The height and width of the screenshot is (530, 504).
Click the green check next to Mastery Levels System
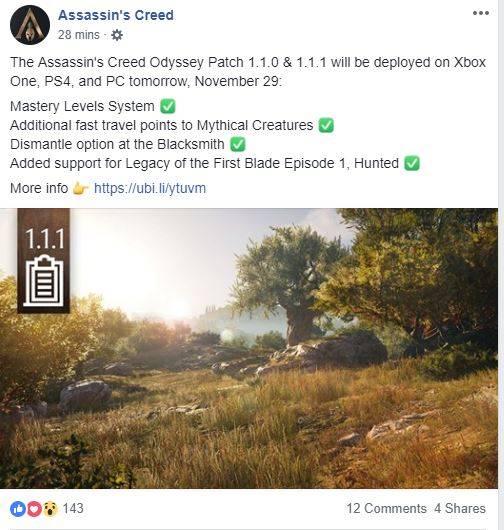[168, 106]
